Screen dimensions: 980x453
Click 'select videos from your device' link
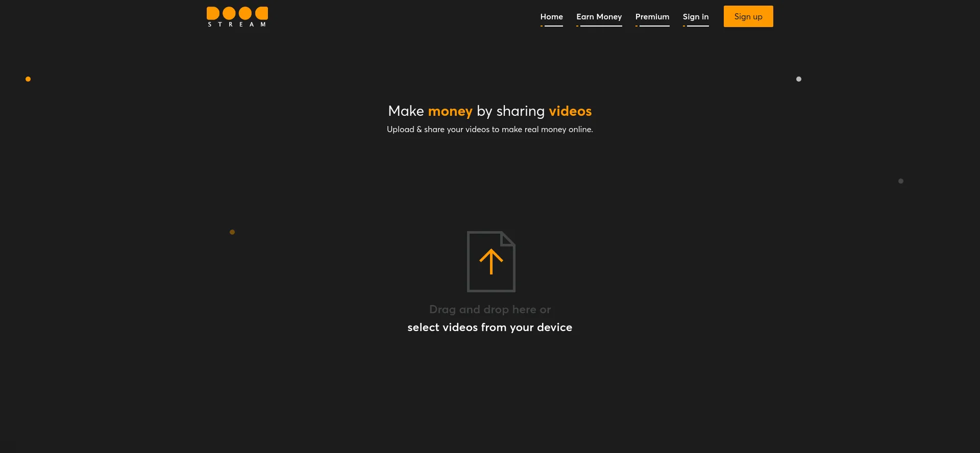(x=489, y=328)
